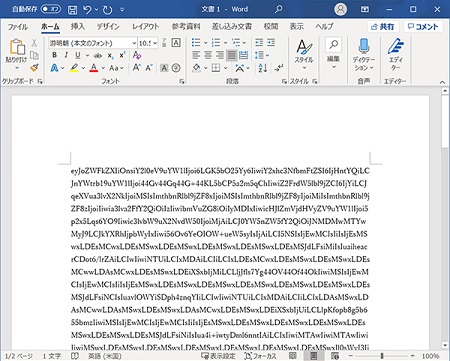
Task: Open Ribbon Display Options icon
Action: pos(365,9)
